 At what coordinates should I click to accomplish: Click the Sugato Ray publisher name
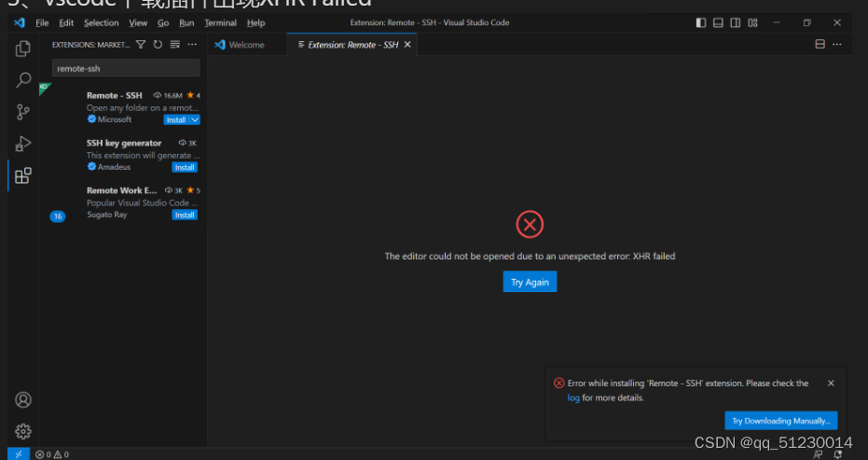[x=107, y=215]
